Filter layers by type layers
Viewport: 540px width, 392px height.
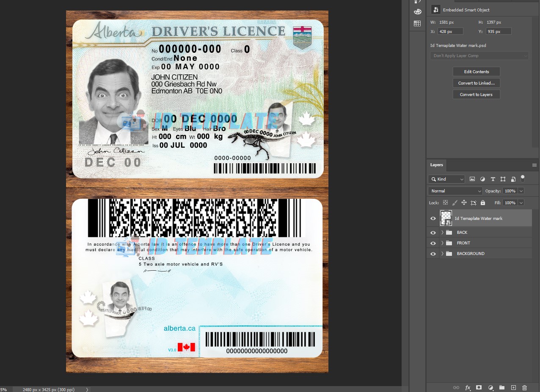[493, 179]
